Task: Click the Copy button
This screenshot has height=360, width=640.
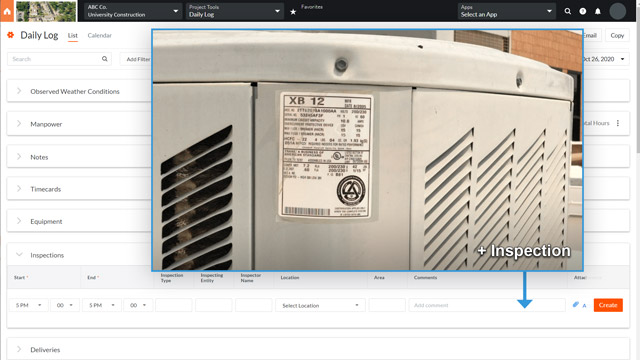Action: tap(617, 36)
